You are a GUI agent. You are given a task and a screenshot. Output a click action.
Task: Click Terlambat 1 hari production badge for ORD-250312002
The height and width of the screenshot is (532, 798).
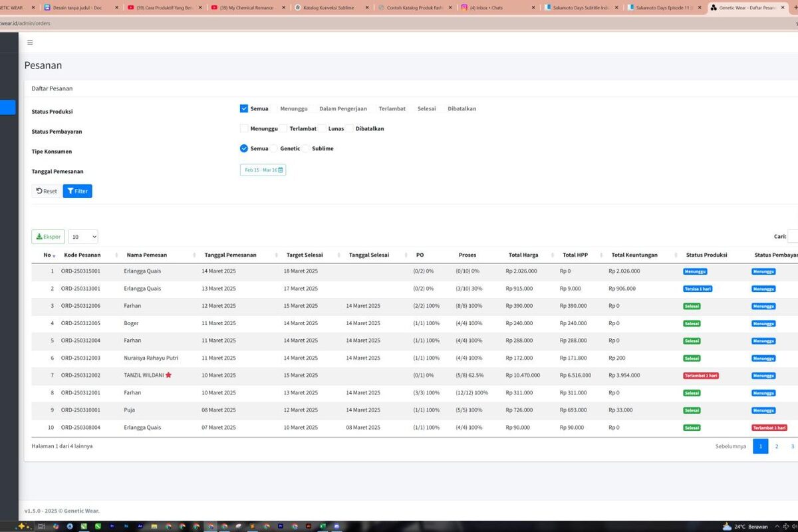pyautogui.click(x=701, y=375)
